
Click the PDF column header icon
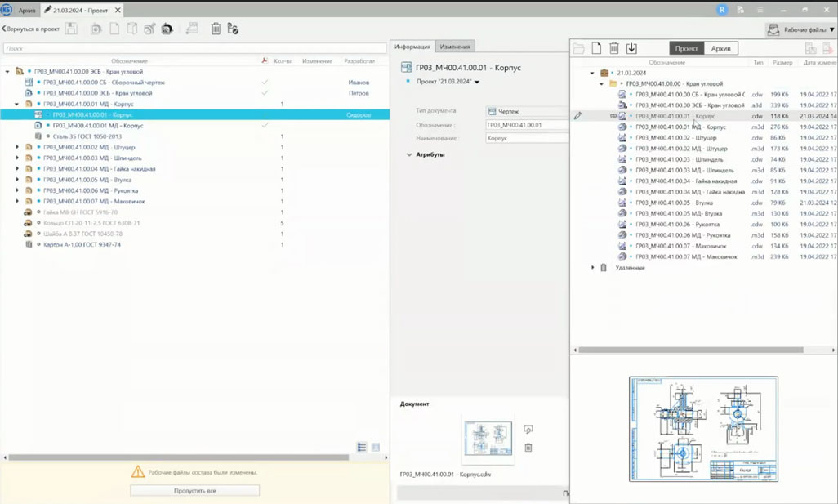point(265,60)
